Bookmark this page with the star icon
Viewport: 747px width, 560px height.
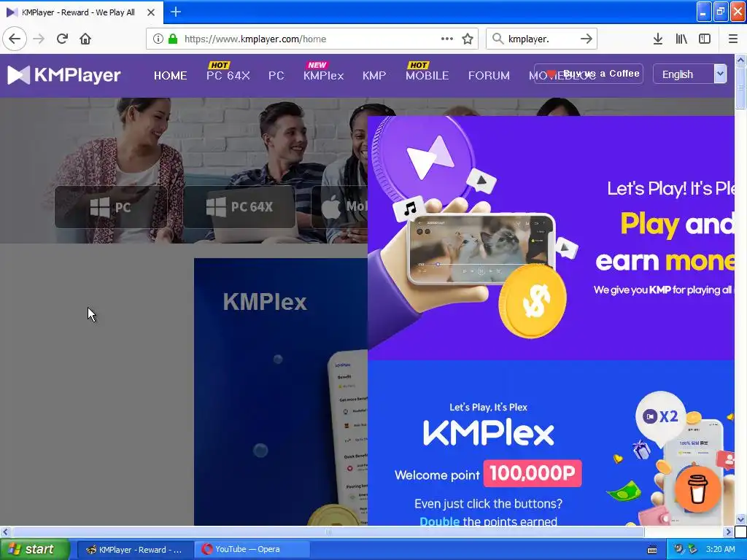468,39
